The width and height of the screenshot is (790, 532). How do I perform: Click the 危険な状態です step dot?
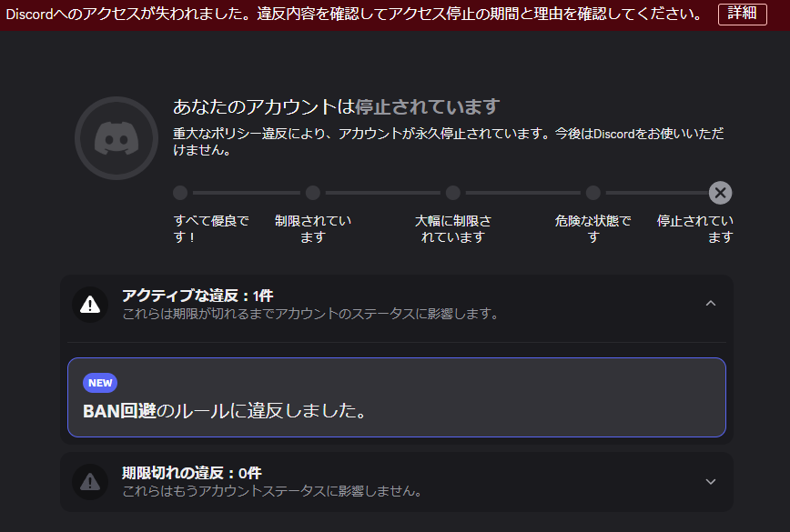pyautogui.click(x=593, y=193)
